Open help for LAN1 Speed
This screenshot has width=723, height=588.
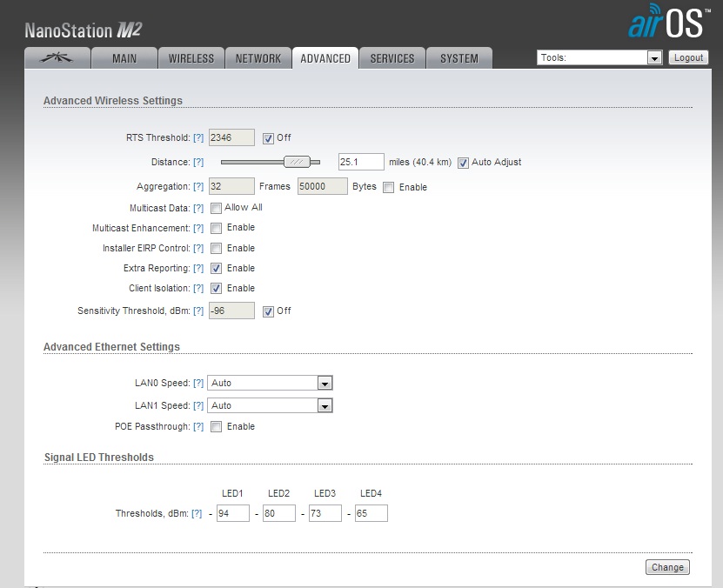198,405
